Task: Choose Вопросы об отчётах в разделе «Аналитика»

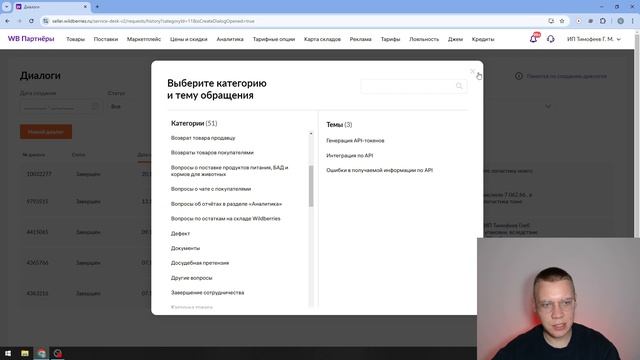Action: 227,204
